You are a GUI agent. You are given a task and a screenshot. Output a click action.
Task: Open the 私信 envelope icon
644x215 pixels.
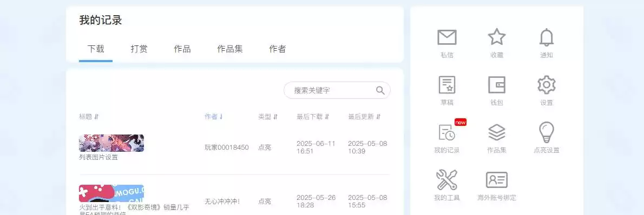point(447,37)
